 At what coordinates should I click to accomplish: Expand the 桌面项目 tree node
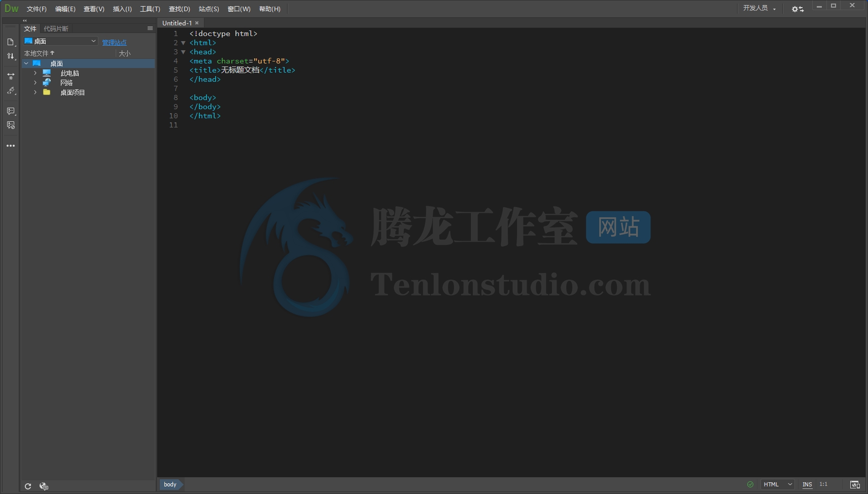click(x=35, y=92)
